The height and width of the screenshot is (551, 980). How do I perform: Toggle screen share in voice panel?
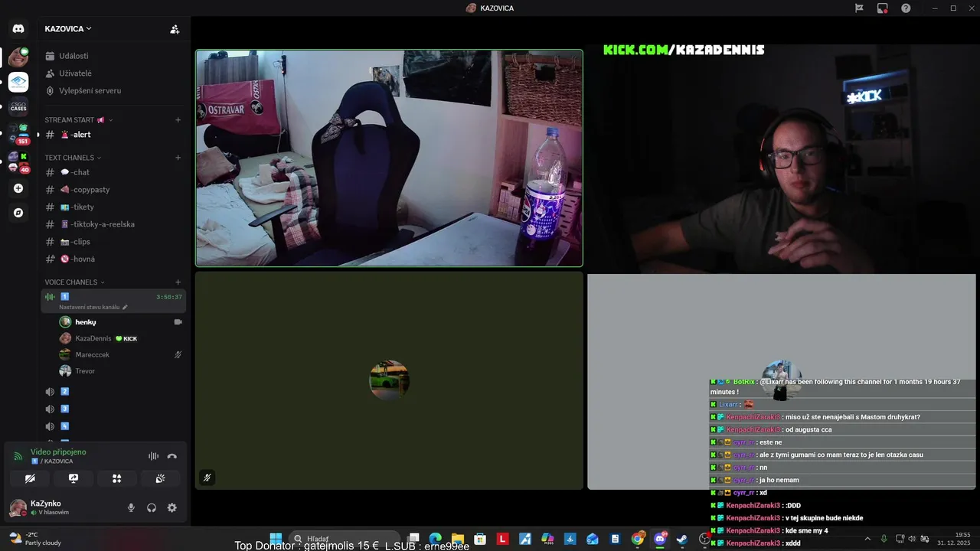[73, 478]
